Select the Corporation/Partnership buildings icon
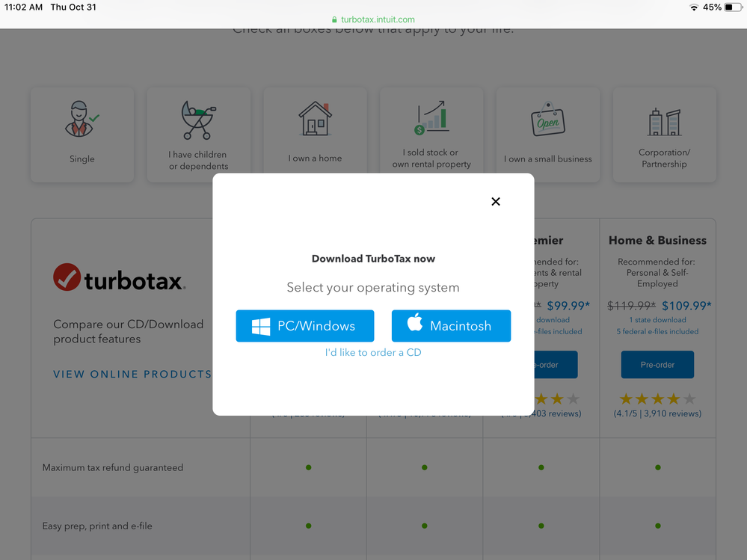Screen dimensions: 747x560 (x=664, y=122)
